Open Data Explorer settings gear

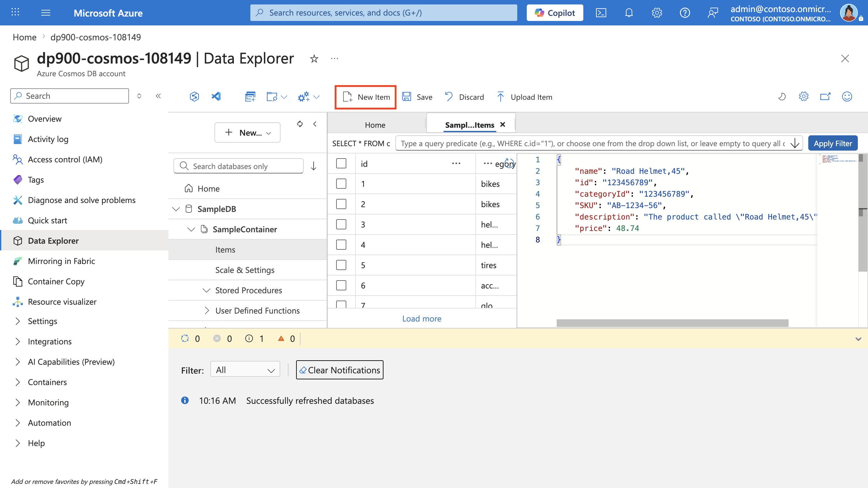click(x=804, y=97)
